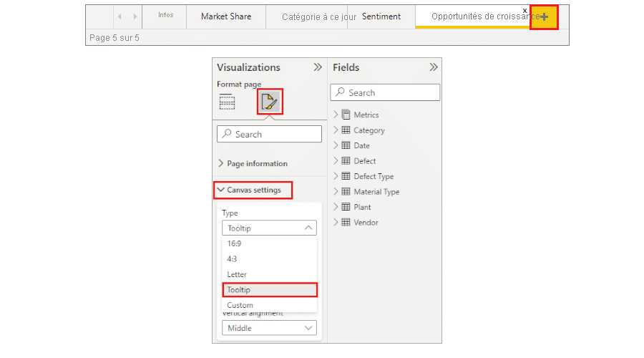Click the plus icon to add new page

click(544, 16)
